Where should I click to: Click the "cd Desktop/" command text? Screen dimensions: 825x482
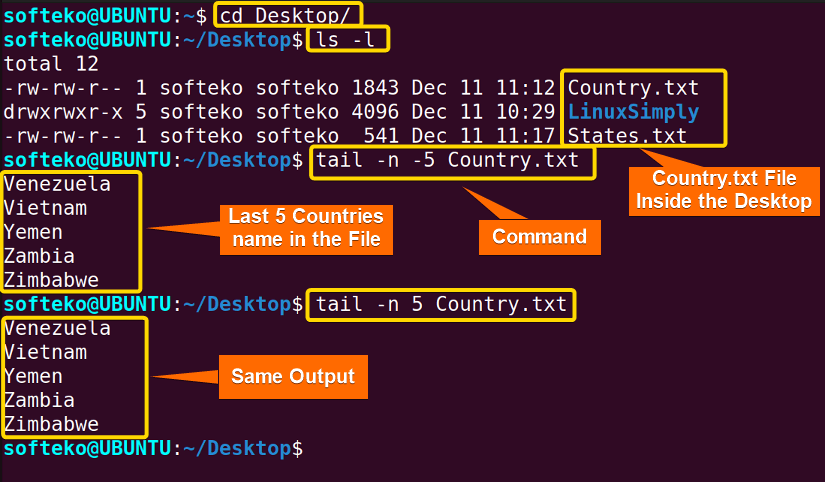click(285, 16)
